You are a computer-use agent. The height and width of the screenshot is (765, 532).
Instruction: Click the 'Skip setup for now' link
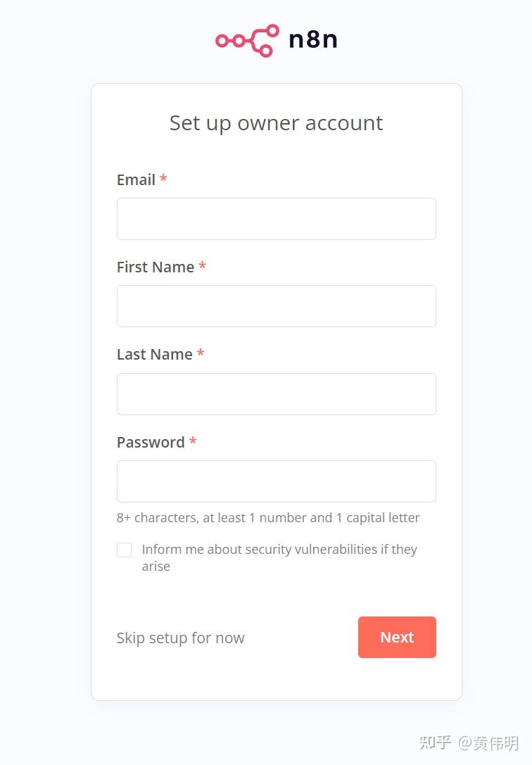click(180, 638)
